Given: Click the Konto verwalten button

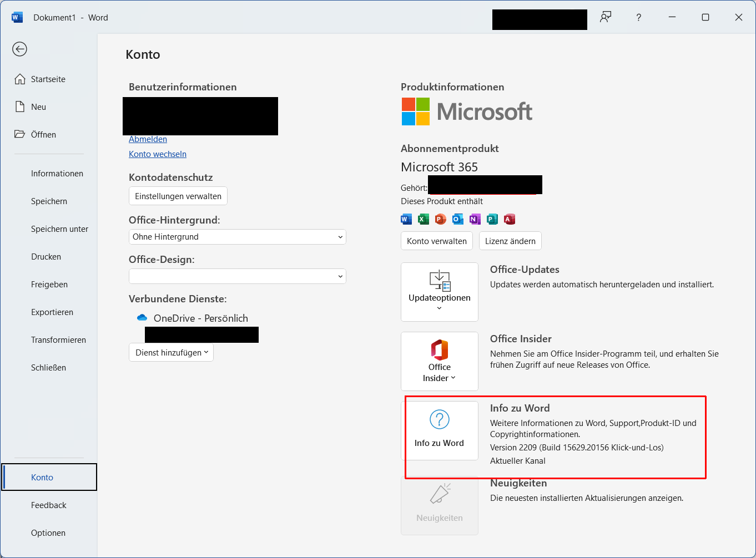Looking at the screenshot, I should 437,241.
